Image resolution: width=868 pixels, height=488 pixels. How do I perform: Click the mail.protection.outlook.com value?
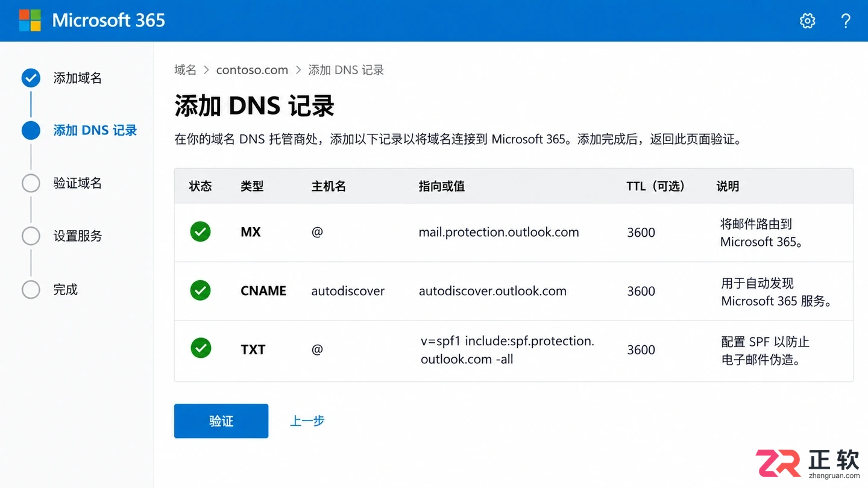click(x=498, y=232)
